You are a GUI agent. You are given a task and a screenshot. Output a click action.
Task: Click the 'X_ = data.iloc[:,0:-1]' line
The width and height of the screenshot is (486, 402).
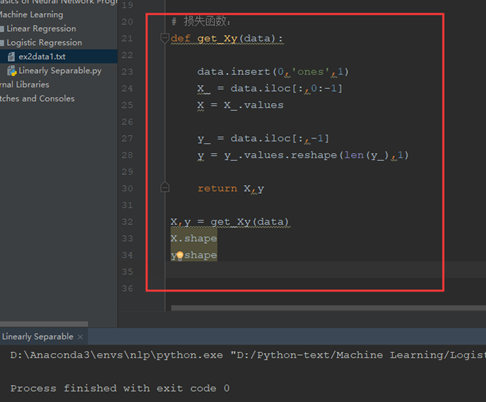click(270, 89)
